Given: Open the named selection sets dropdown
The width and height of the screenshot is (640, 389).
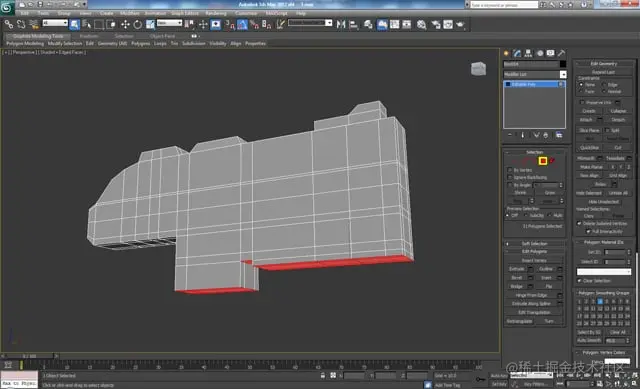Looking at the screenshot, I should click(310, 23).
